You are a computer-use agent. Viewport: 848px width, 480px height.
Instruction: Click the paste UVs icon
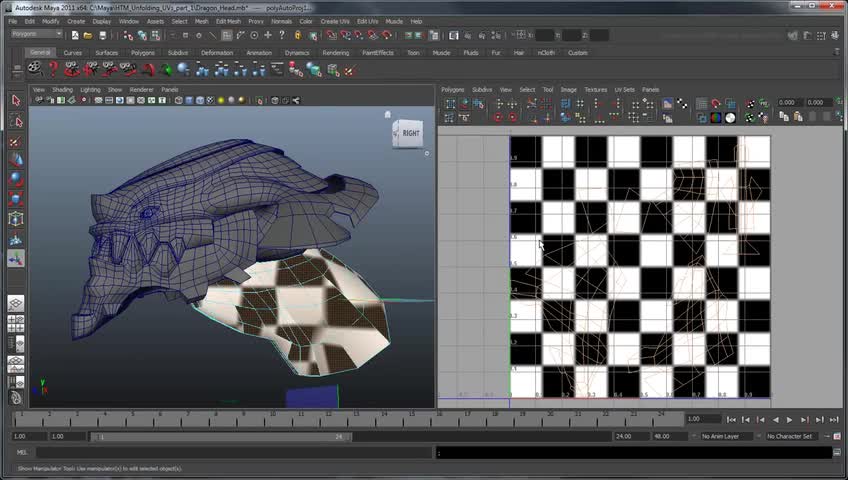[x=798, y=116]
